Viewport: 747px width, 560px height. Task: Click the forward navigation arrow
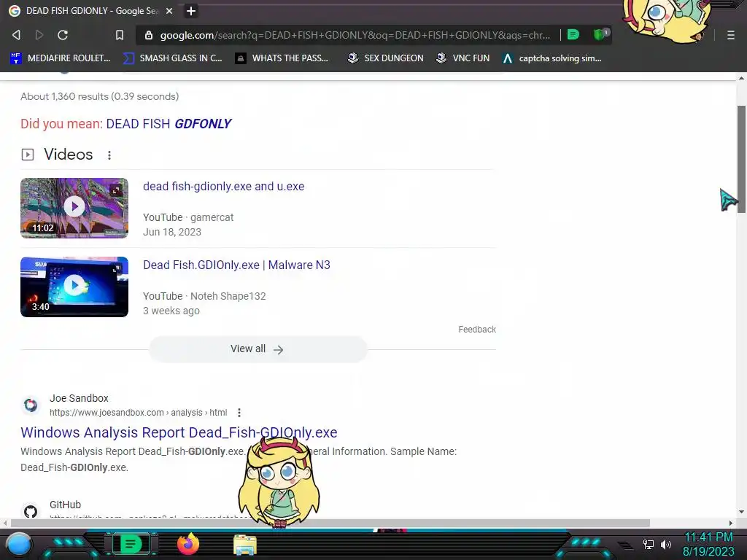click(x=39, y=35)
